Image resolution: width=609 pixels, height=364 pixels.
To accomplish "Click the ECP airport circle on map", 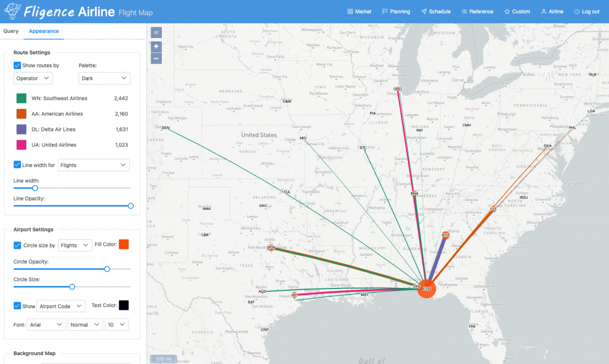I will 426,288.
